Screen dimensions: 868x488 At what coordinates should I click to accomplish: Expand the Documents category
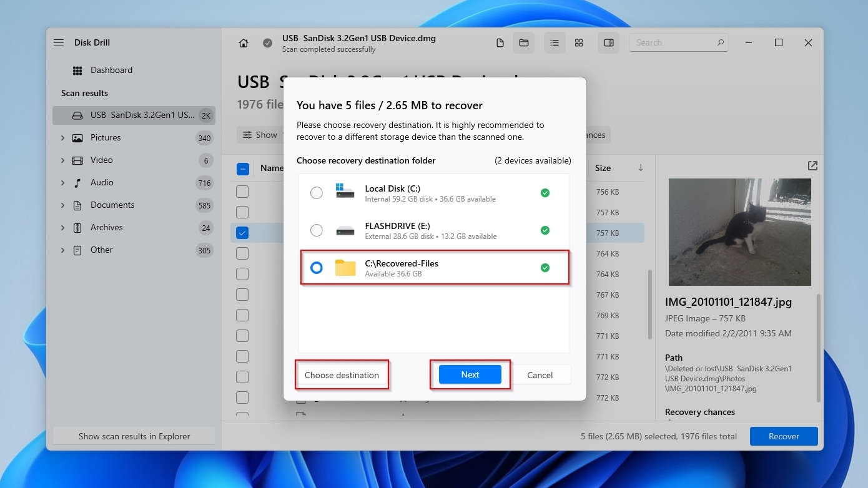coord(62,205)
